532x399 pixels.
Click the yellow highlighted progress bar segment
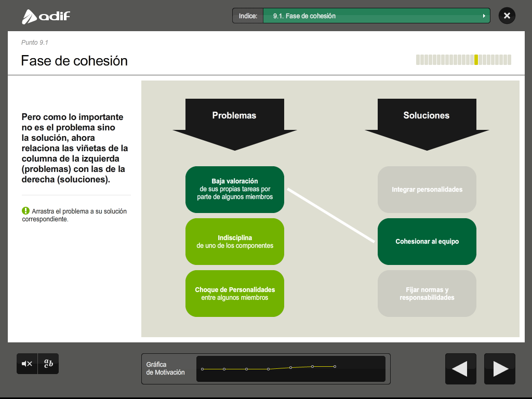point(476,60)
